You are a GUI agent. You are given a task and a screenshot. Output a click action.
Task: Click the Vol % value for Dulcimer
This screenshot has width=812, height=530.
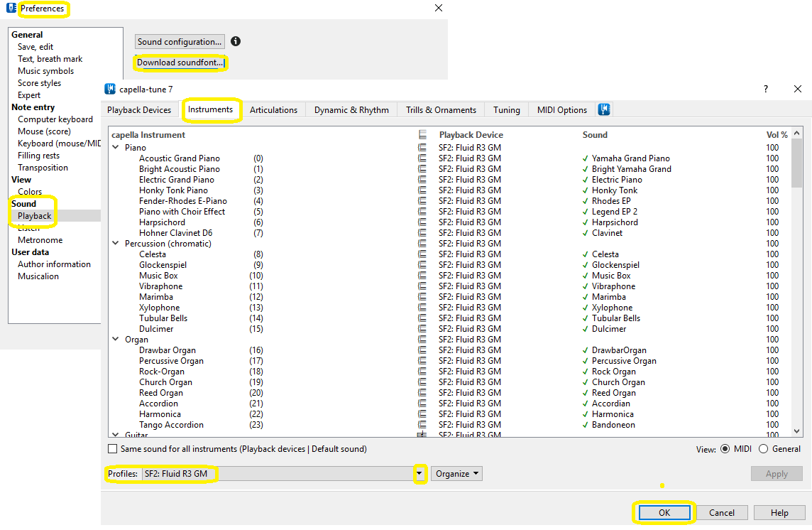tap(772, 329)
